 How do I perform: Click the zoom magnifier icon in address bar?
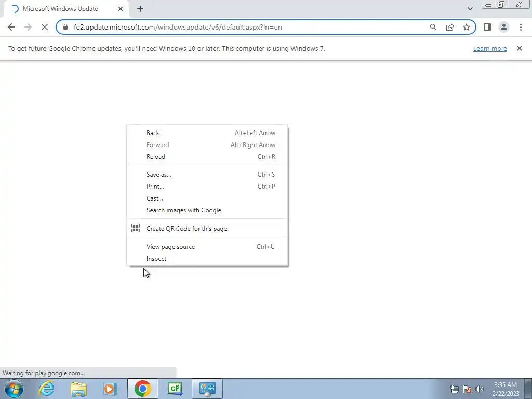tap(433, 27)
